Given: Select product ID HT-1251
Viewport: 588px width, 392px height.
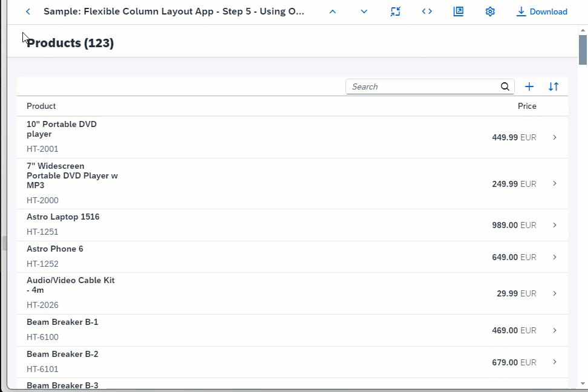Looking at the screenshot, I should click(42, 232).
